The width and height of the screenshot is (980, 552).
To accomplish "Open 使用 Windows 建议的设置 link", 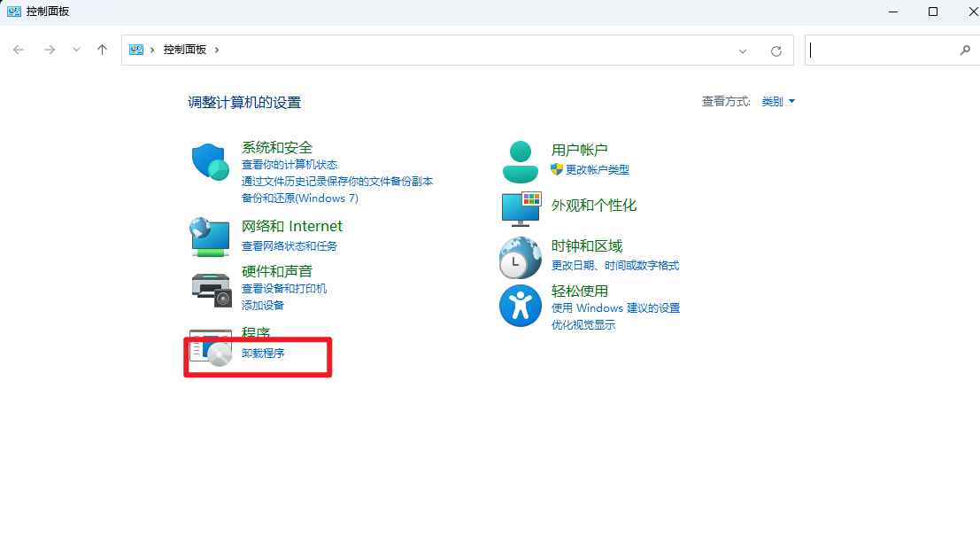I will (x=615, y=308).
